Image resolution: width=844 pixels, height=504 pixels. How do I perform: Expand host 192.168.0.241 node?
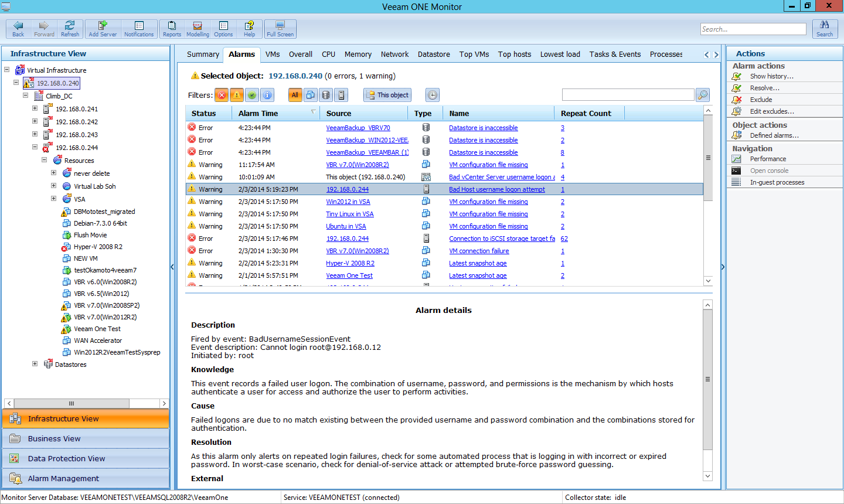click(35, 108)
